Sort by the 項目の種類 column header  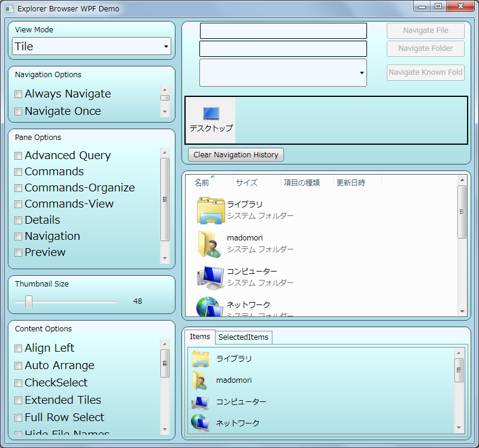[302, 183]
